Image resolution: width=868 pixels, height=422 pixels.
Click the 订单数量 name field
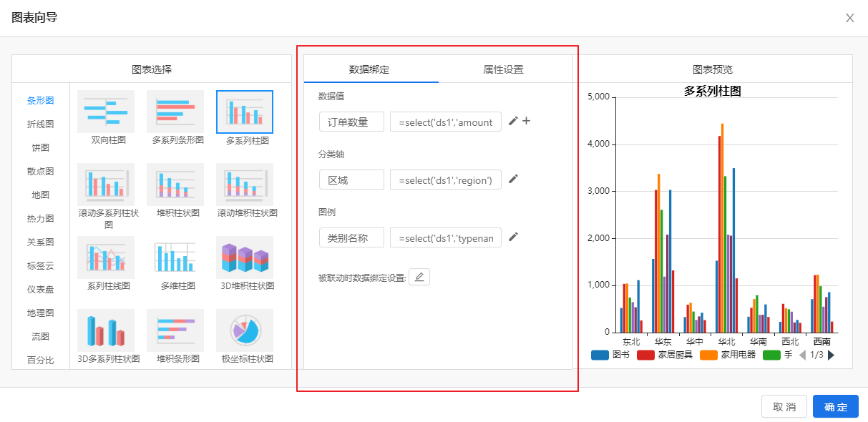(351, 122)
